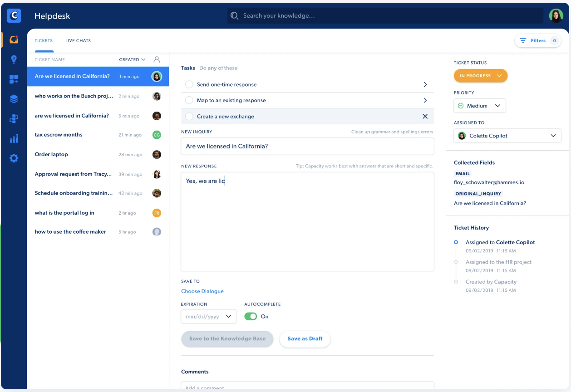Click the Save as Draft button
The width and height of the screenshot is (571, 392).
pos(305,339)
